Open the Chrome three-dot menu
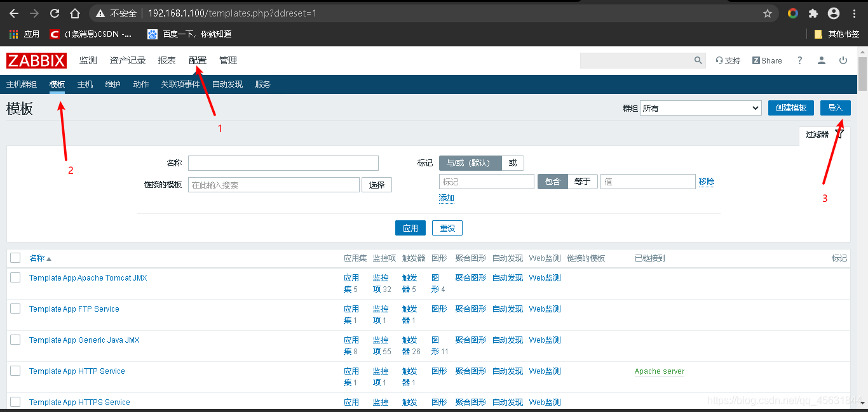 click(855, 13)
